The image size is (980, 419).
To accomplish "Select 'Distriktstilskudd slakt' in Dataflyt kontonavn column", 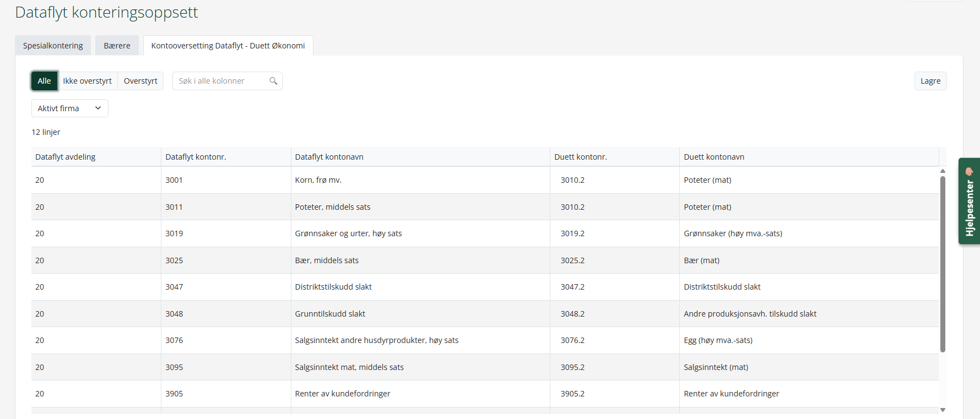I will coord(420,287).
